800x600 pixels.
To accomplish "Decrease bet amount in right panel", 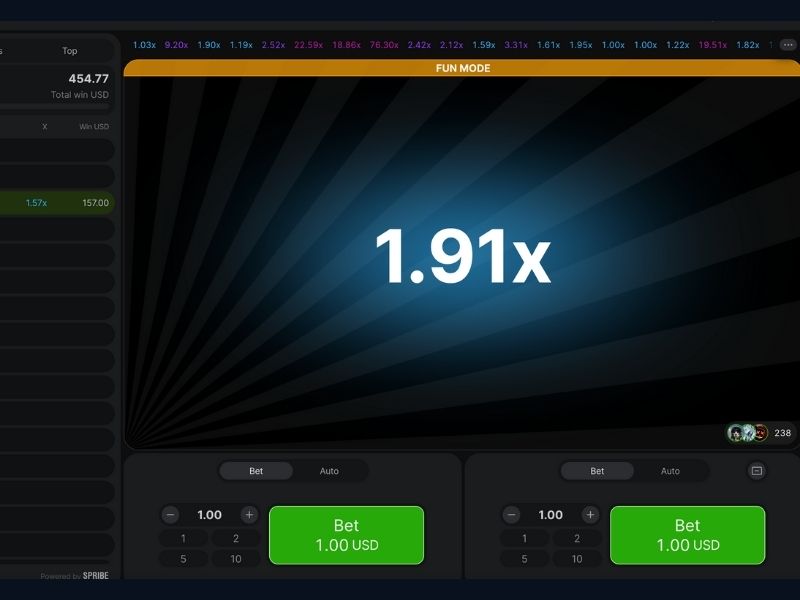I will pyautogui.click(x=512, y=515).
